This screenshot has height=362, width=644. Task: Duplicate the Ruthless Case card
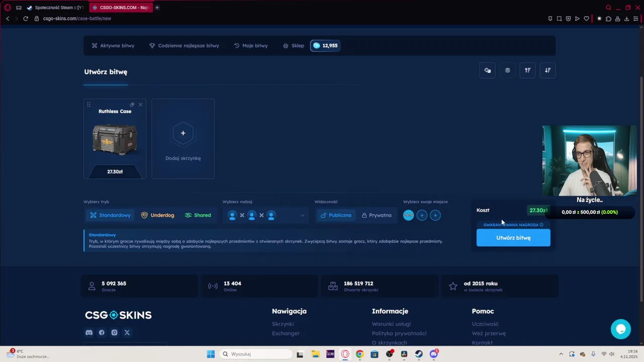(x=132, y=105)
